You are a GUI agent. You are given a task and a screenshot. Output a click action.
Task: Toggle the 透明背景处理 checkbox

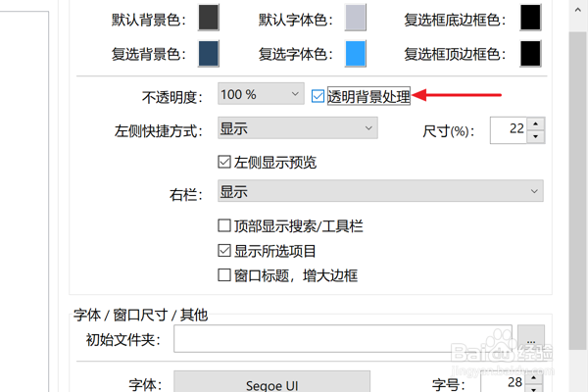[318, 96]
